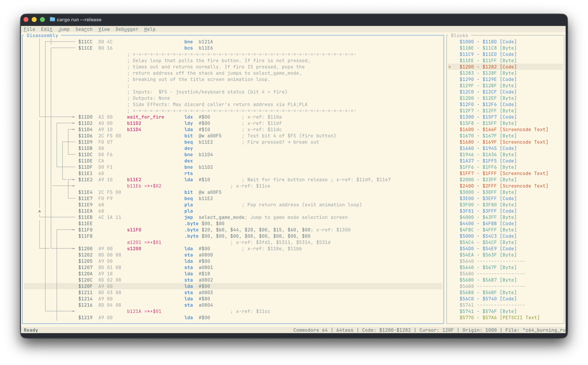588x365 pixels.
Task: Click the lda #$18 line at $120A
Action: point(197,274)
